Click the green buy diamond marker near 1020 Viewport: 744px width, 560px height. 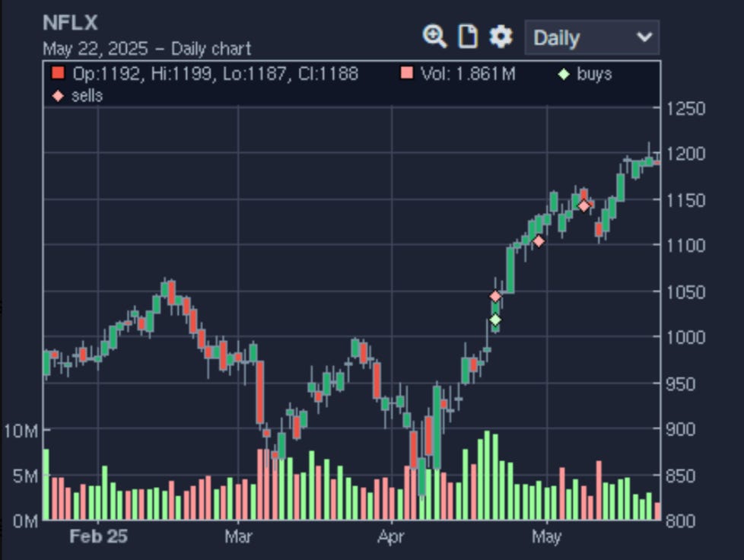(495, 320)
